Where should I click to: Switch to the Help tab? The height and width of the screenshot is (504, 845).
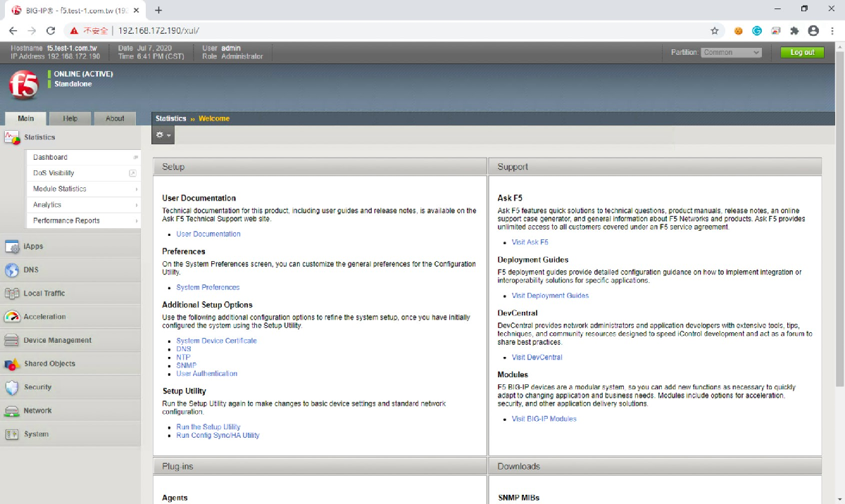70,118
